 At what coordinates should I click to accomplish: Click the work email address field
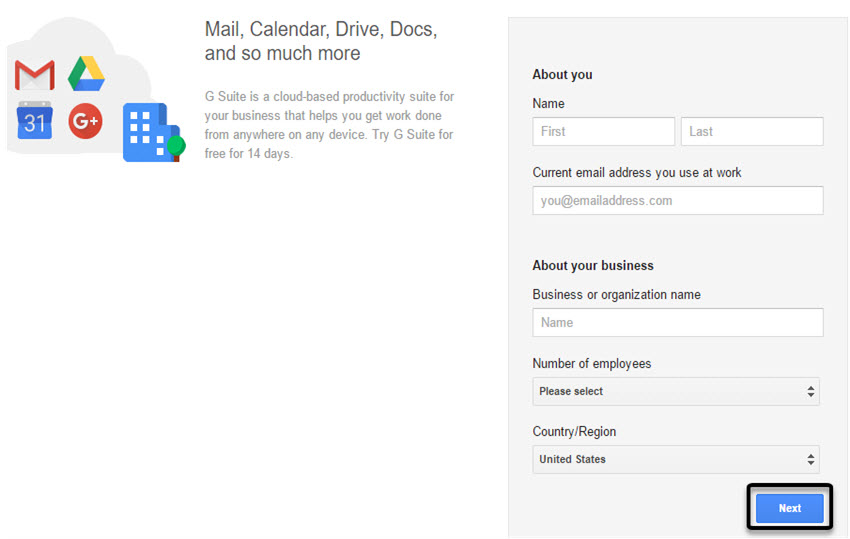pos(677,200)
